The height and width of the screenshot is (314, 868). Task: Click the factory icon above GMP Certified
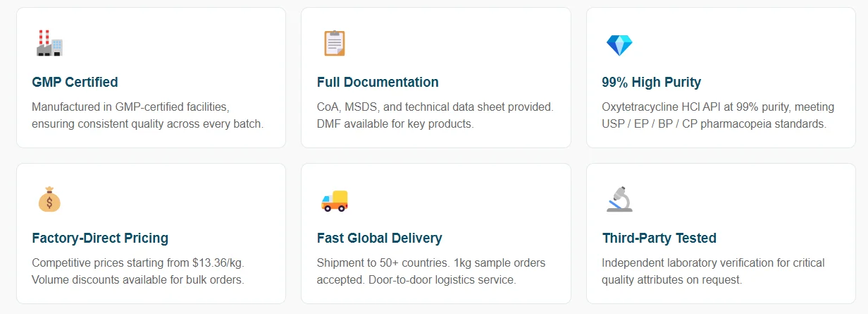point(49,44)
